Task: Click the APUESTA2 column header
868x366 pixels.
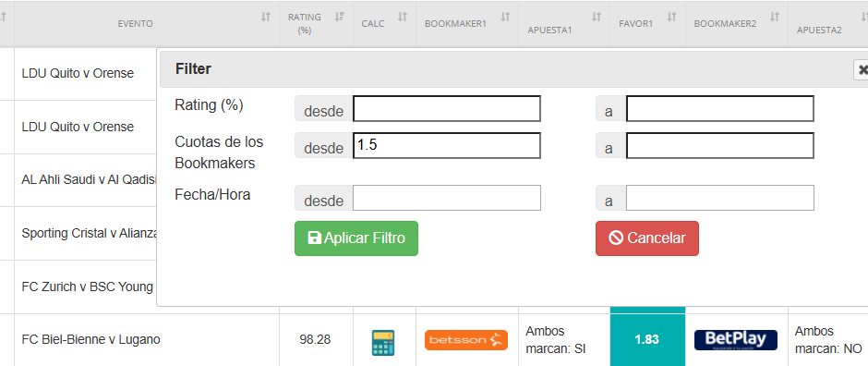Action: (819, 30)
